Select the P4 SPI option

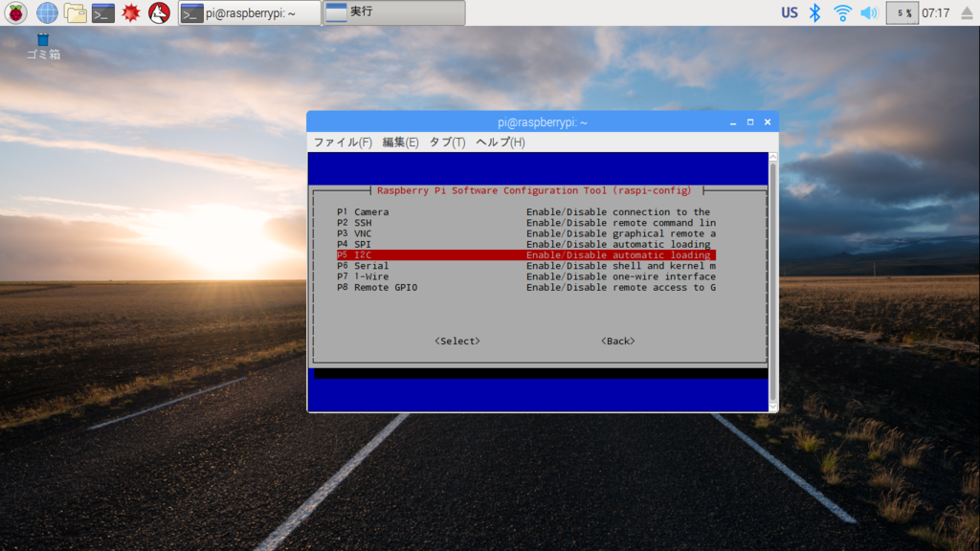[x=526, y=244]
